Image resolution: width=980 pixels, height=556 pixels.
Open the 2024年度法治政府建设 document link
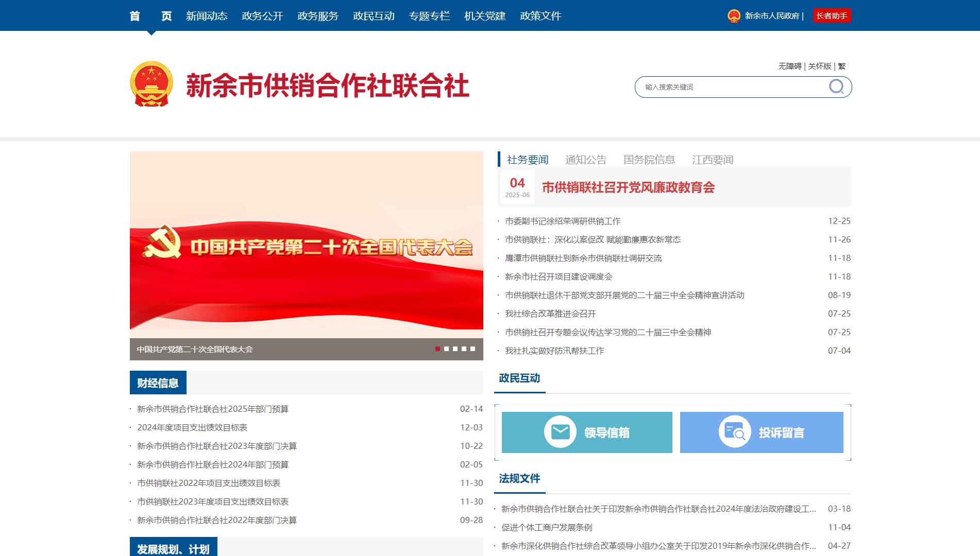[x=658, y=509]
